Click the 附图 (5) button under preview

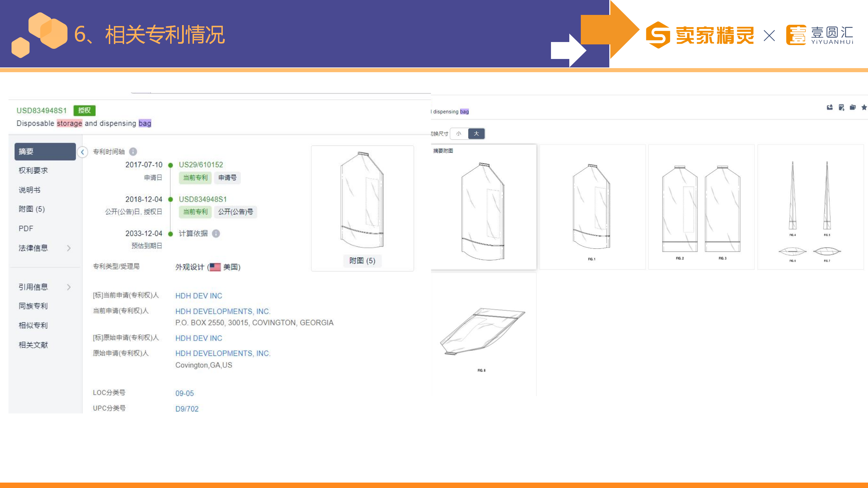(x=362, y=261)
